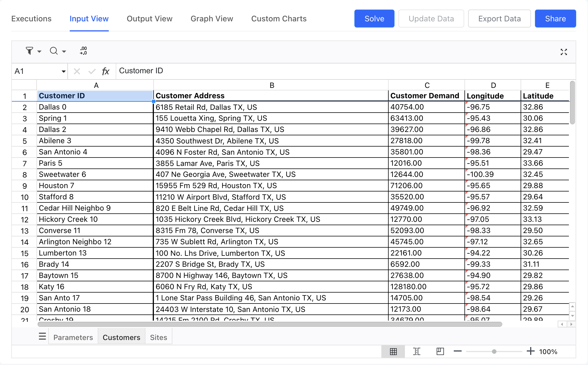Image resolution: width=588 pixels, height=365 pixels.
Task: Click the decimal places format icon
Action: [x=83, y=51]
